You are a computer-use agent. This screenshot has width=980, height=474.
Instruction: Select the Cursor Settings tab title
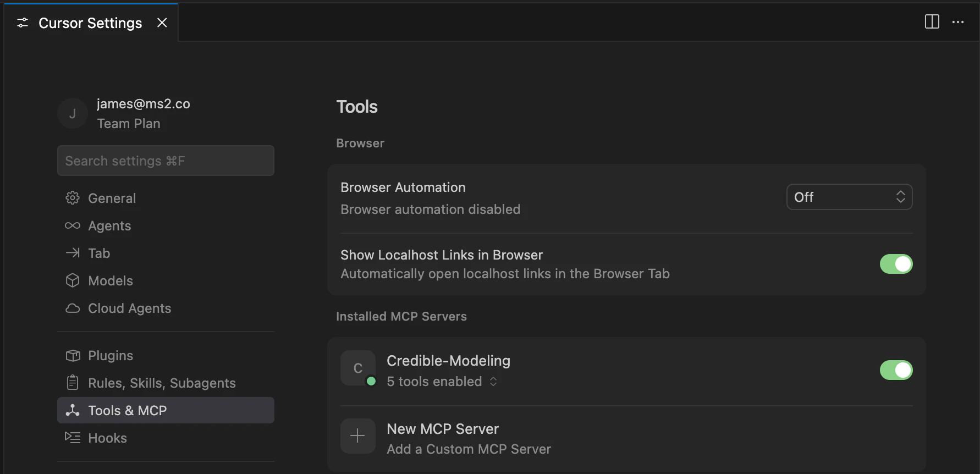tap(90, 23)
